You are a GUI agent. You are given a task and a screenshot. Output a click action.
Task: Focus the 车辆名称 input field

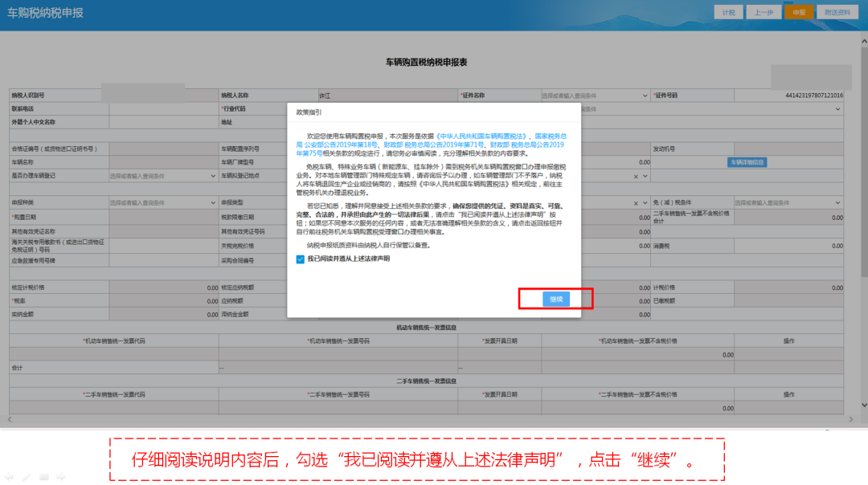tap(164, 162)
